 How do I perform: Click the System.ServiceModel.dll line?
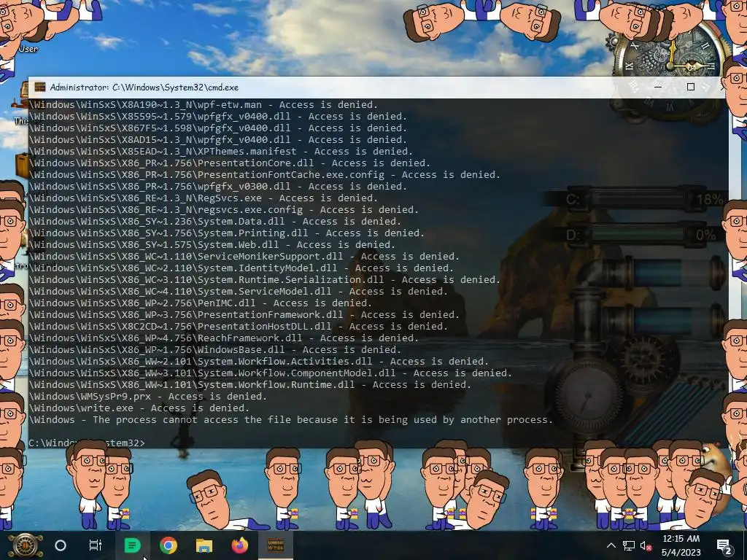tap(239, 292)
